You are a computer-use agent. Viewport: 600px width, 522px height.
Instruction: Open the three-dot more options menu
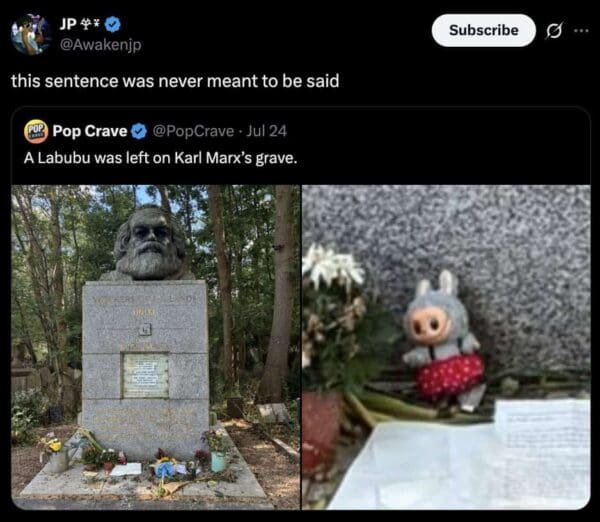pyautogui.click(x=581, y=31)
